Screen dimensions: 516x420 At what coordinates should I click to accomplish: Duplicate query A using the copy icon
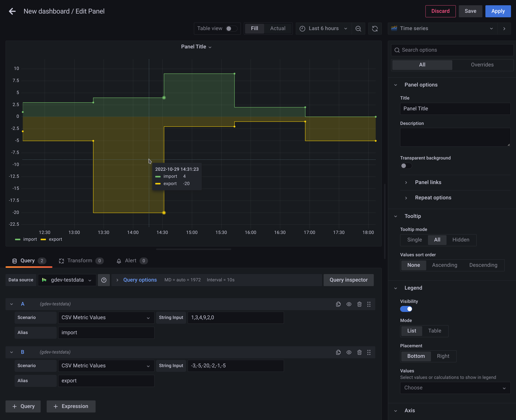click(x=338, y=304)
